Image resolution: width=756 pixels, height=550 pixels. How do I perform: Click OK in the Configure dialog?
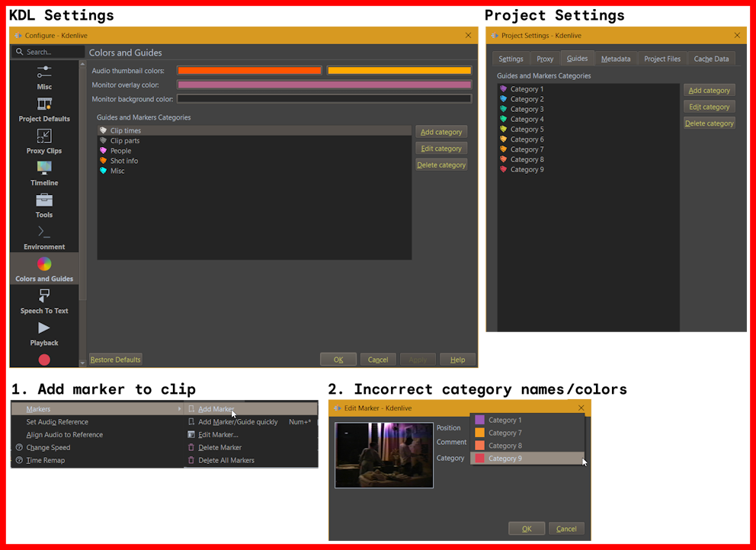(338, 360)
